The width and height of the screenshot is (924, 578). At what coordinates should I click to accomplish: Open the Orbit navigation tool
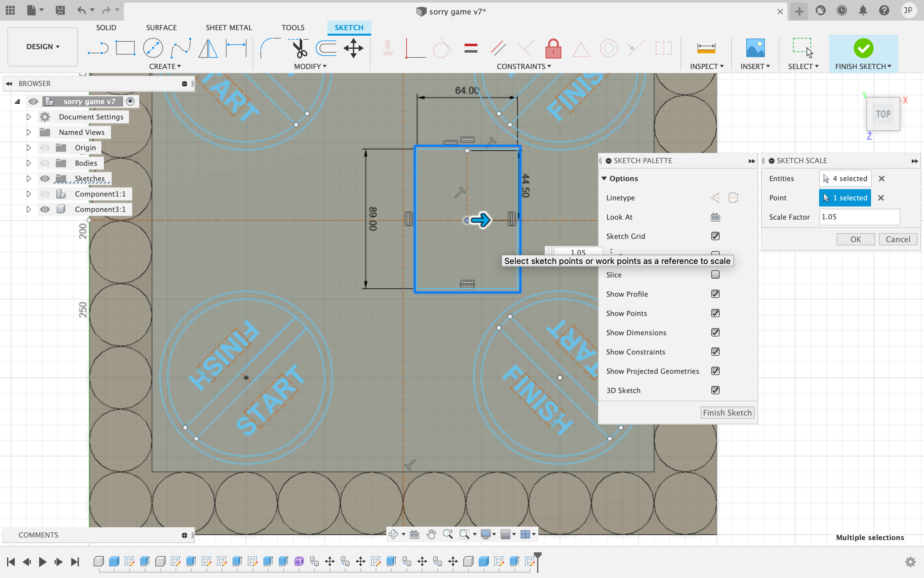tap(393, 534)
